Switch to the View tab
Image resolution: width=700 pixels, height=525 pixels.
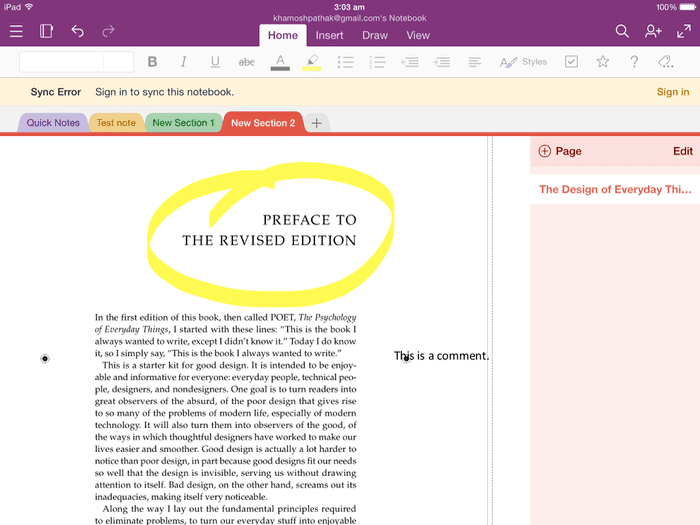tap(418, 35)
